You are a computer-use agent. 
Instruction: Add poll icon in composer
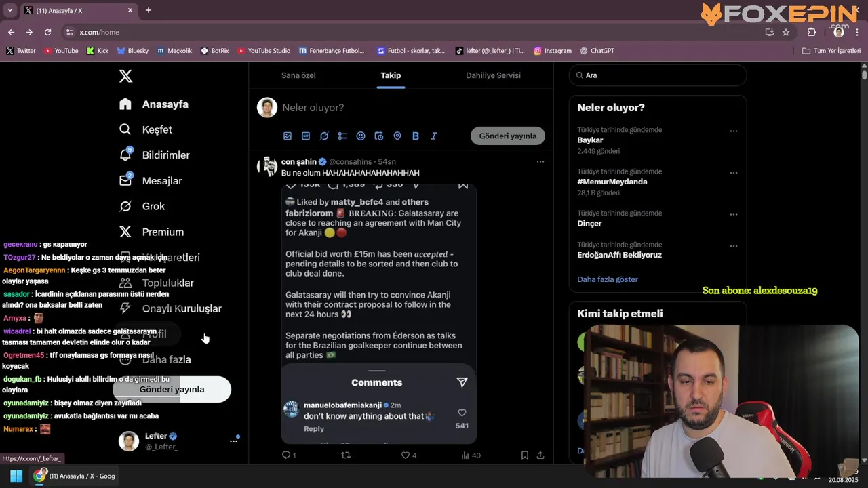coord(342,136)
